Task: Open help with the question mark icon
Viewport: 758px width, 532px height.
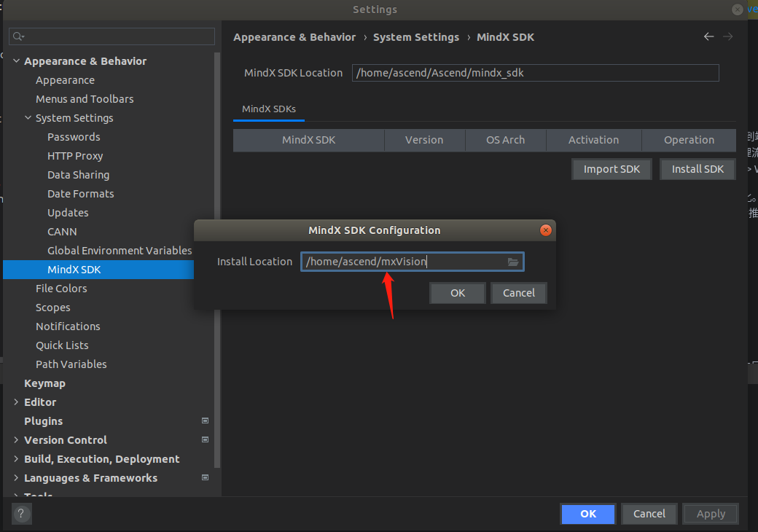Action: coord(21,514)
